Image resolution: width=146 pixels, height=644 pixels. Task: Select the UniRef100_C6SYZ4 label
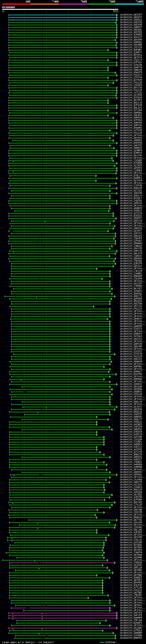[131, 48]
